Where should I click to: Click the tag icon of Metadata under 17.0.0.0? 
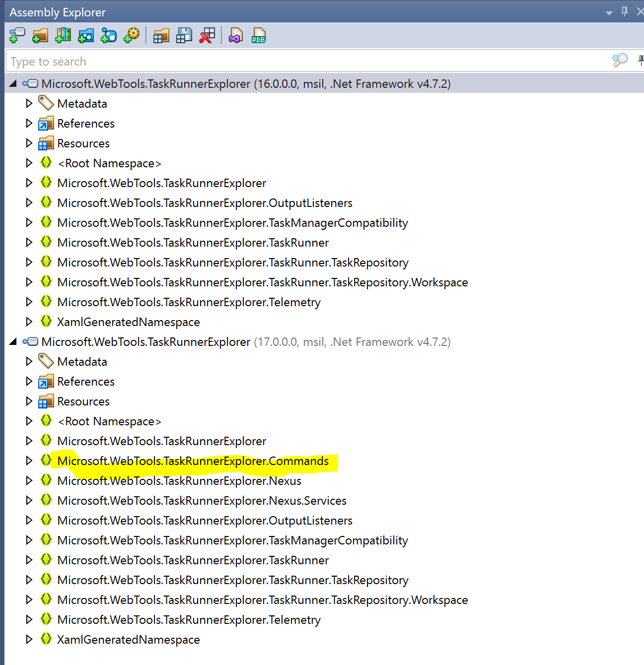click(46, 361)
